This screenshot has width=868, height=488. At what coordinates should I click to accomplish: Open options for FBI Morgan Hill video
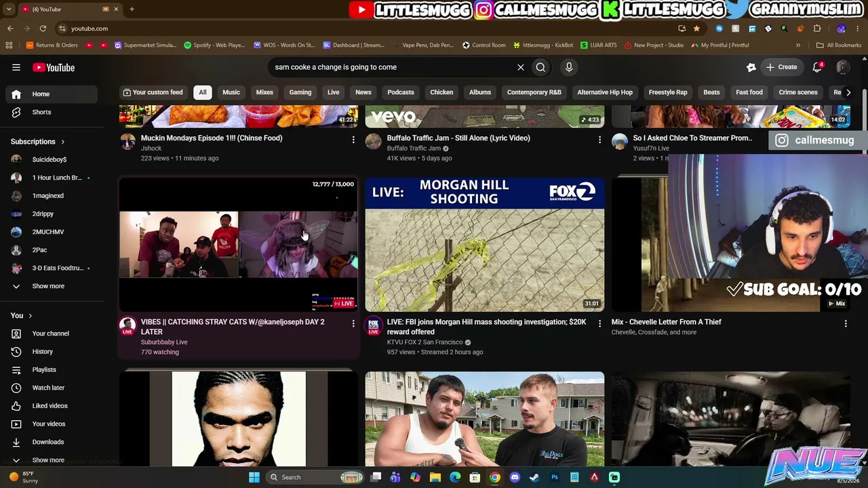coord(599,324)
